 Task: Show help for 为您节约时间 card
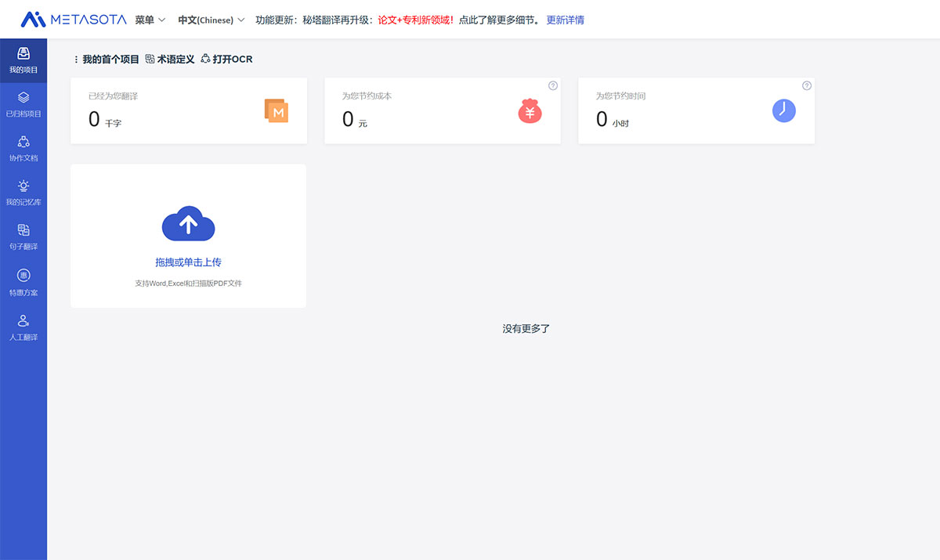807,85
